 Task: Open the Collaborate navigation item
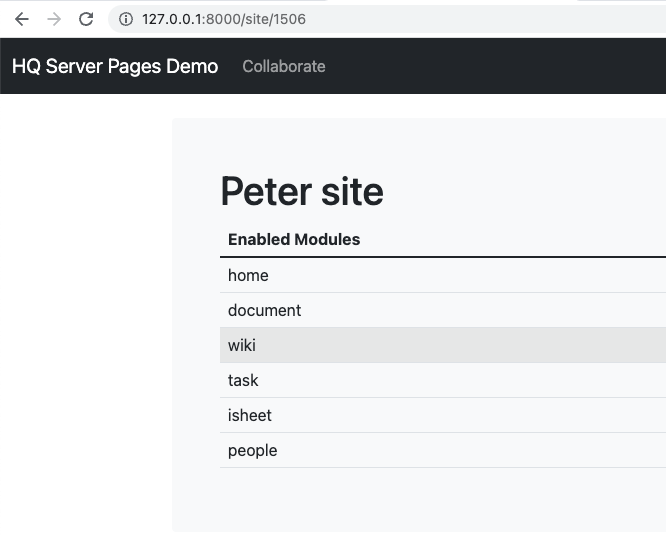(x=284, y=66)
